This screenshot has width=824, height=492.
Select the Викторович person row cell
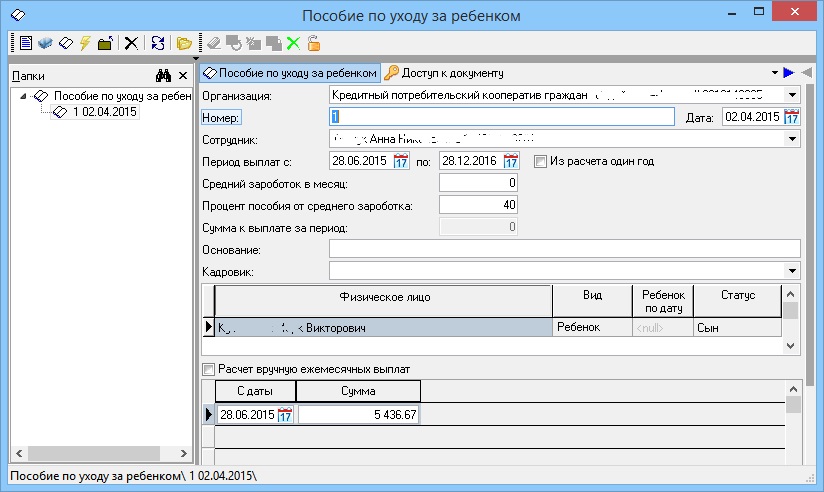[x=384, y=327]
